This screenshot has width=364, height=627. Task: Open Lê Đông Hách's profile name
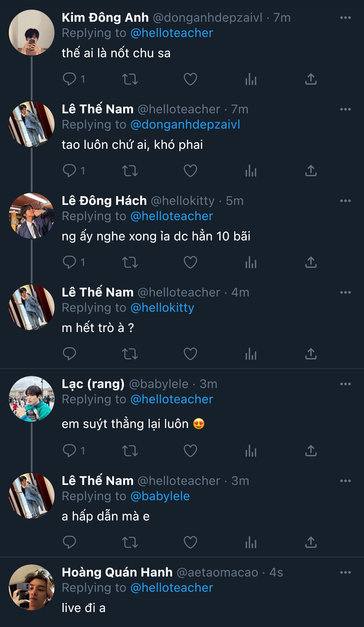104,201
